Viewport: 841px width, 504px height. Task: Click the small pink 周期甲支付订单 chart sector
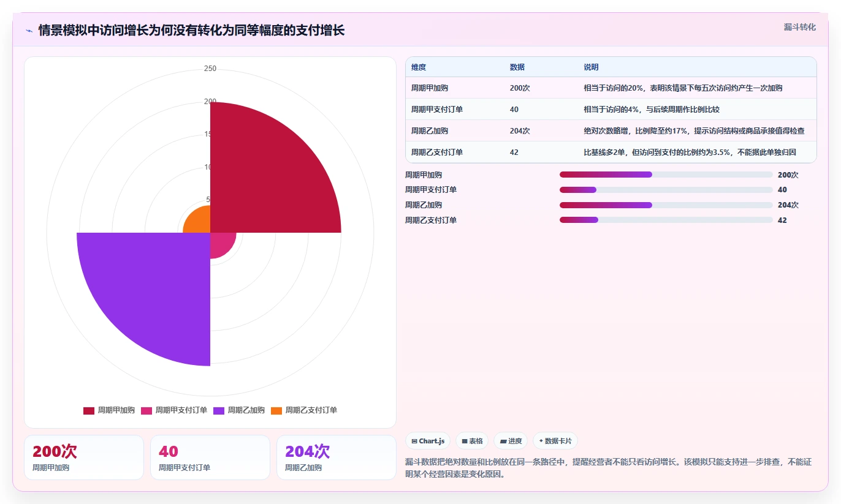tap(220, 243)
